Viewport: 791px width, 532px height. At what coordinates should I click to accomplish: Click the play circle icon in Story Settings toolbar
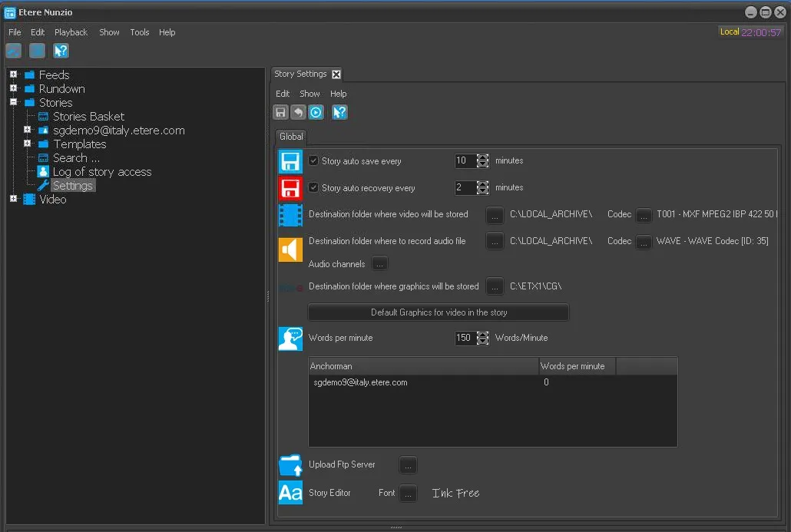coord(316,113)
